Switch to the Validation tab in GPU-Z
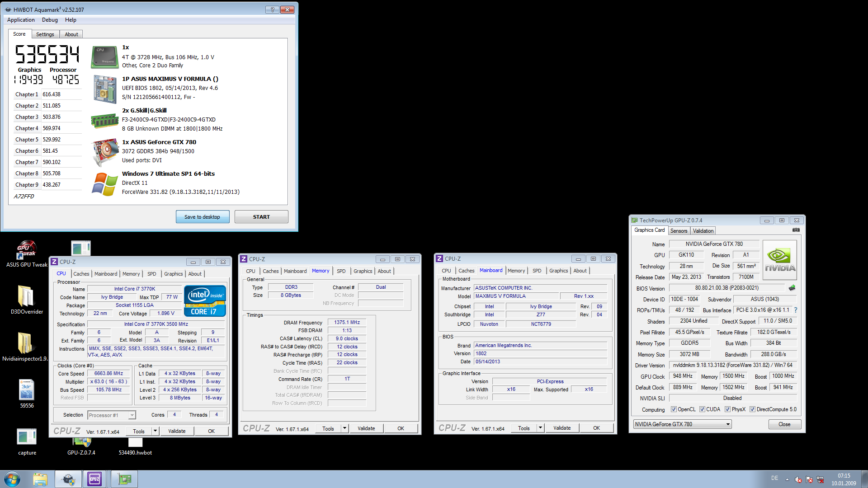 703,231
